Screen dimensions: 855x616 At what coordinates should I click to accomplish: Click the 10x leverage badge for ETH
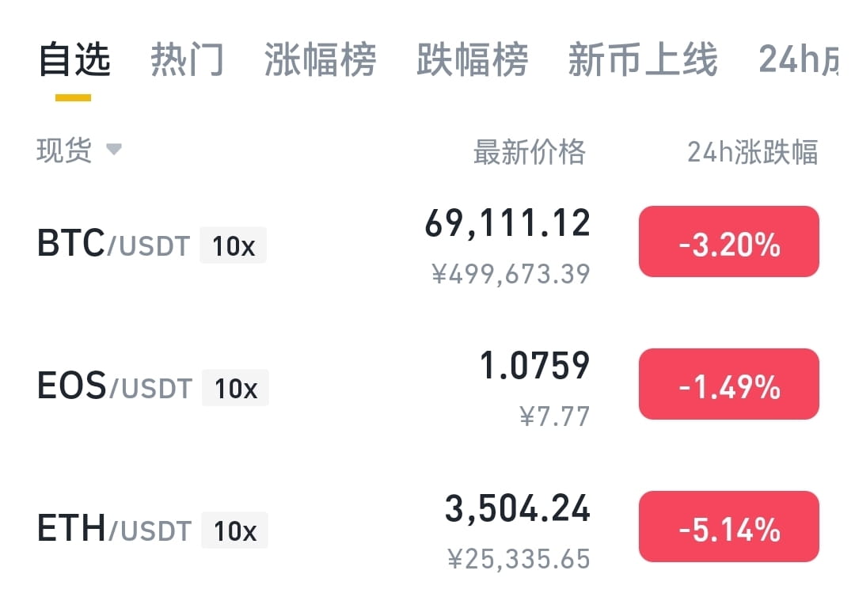[x=234, y=530]
